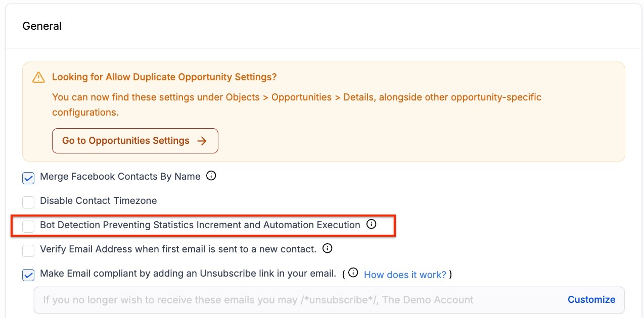
Task: Click the 'Merge Facebook Contacts By Name' label text
Action: coord(120,176)
